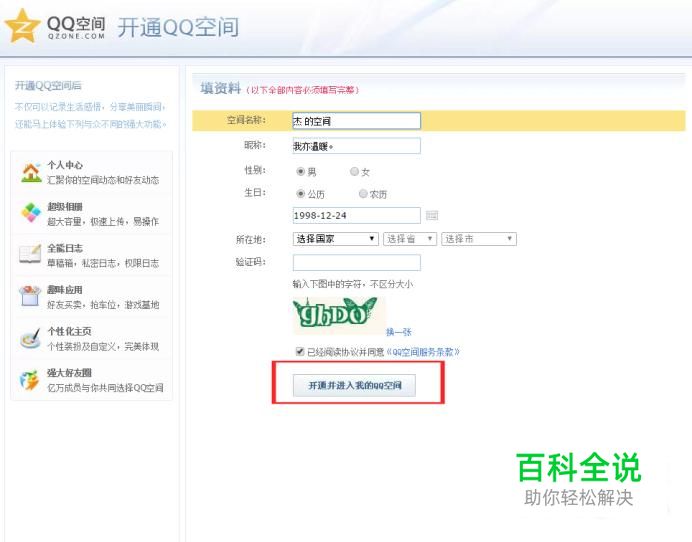Click the 强大好友圈 title text

click(69, 373)
